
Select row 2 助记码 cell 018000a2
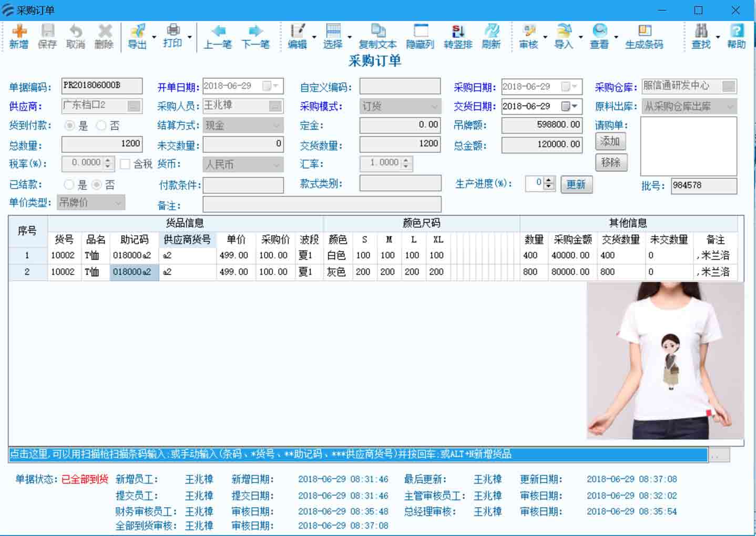134,272
